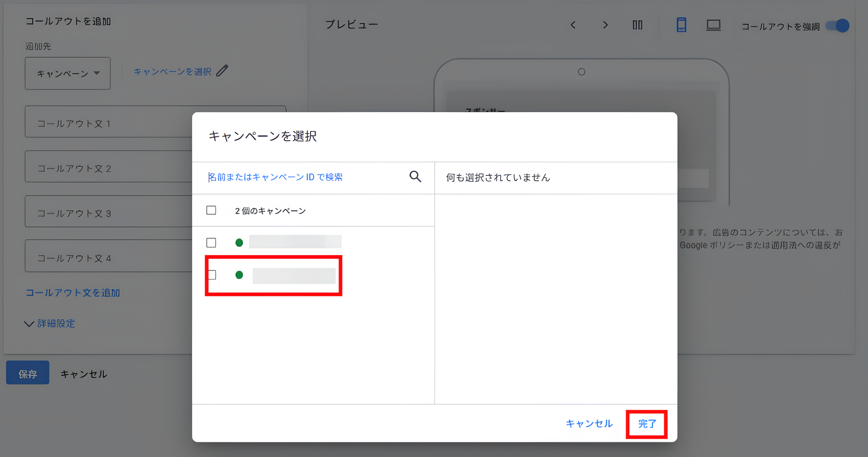Screen dimensions: 868x457
Task: Show next preview with right arrow
Action: [x=605, y=25]
